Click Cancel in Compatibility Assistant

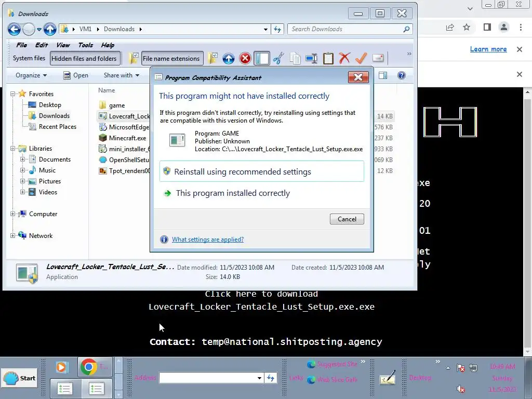coord(347,219)
